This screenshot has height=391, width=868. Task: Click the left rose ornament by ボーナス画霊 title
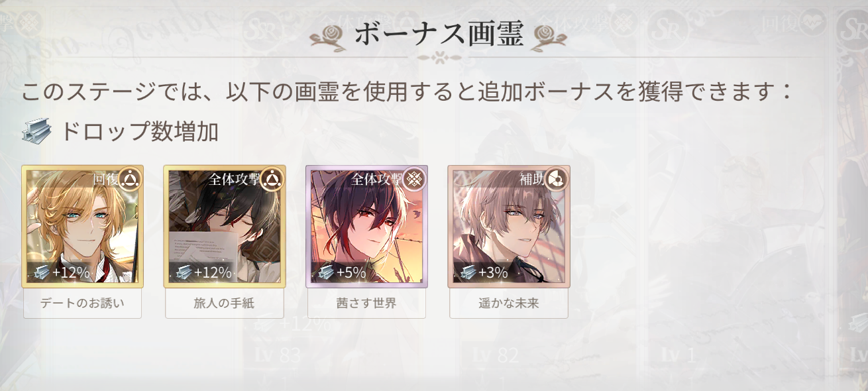point(329,36)
